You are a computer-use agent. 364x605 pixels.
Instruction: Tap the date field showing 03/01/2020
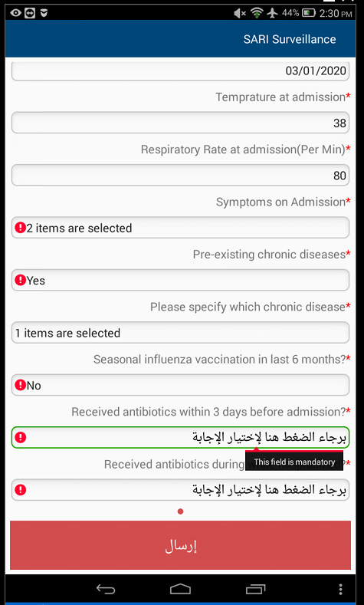point(180,71)
